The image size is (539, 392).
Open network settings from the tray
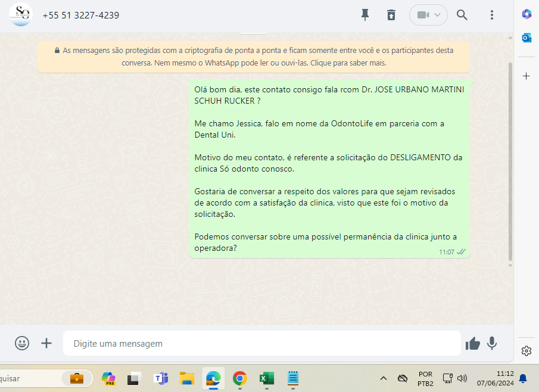(x=447, y=378)
